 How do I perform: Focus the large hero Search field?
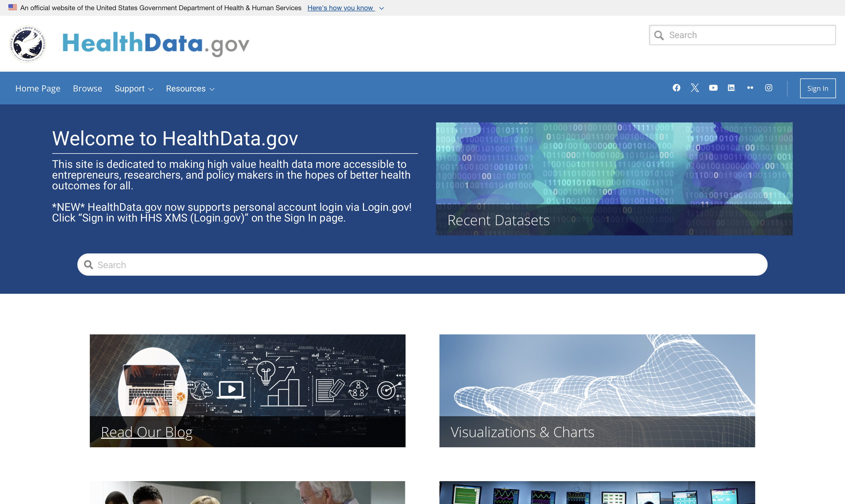[422, 265]
